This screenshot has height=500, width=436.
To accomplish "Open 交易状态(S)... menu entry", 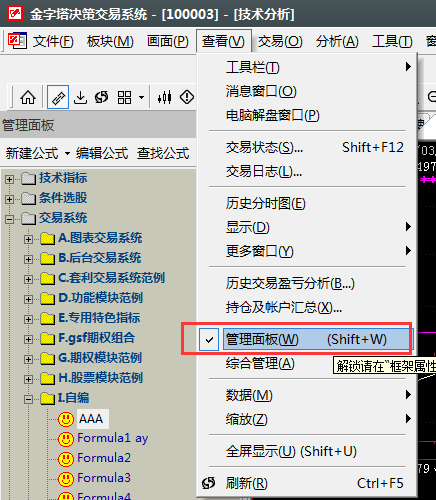I will [x=307, y=147].
